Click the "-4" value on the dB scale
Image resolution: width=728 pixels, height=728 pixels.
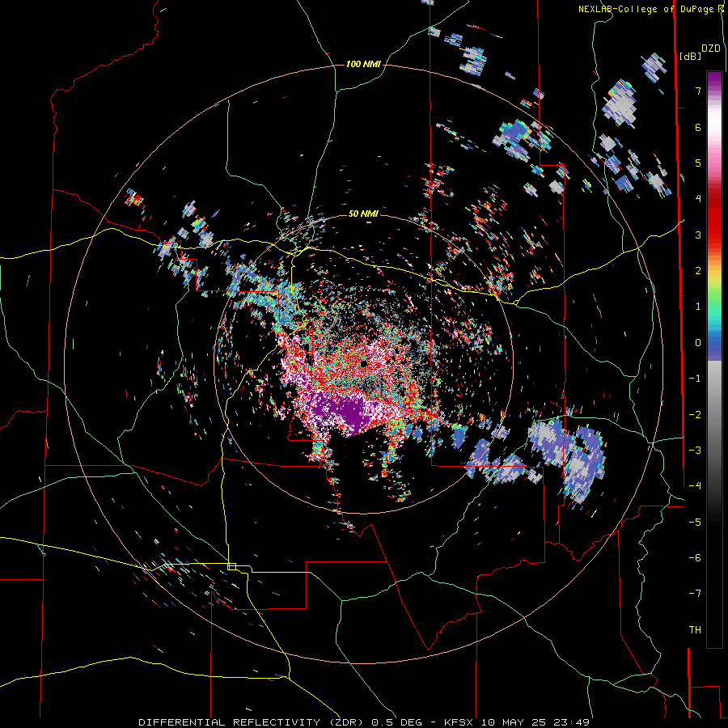[x=695, y=486]
